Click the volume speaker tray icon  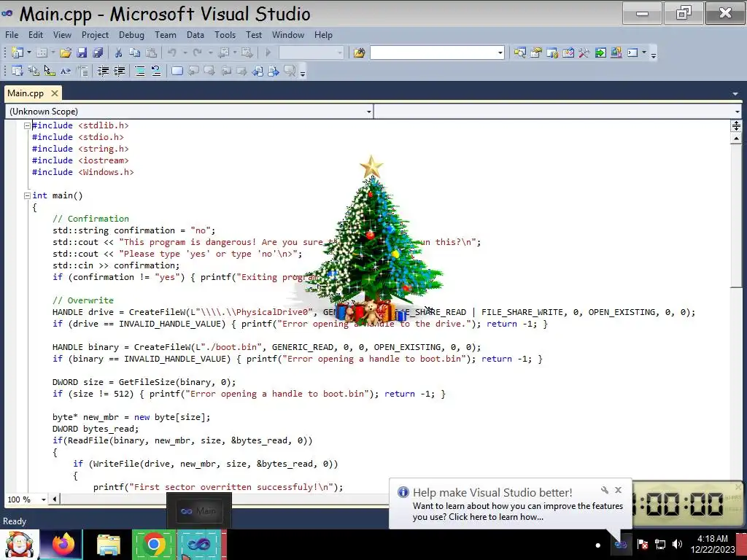tap(677, 544)
